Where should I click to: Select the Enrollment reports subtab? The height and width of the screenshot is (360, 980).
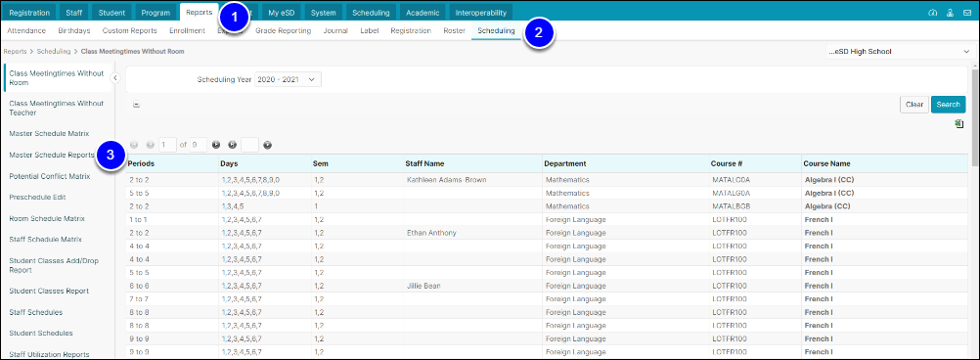188,30
